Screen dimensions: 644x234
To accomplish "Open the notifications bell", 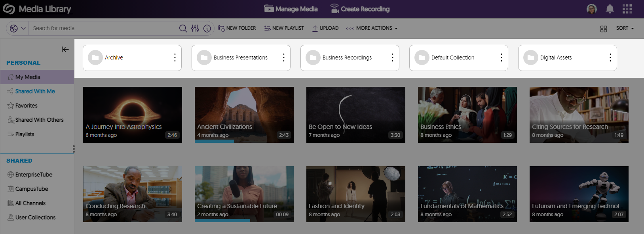I will [610, 9].
